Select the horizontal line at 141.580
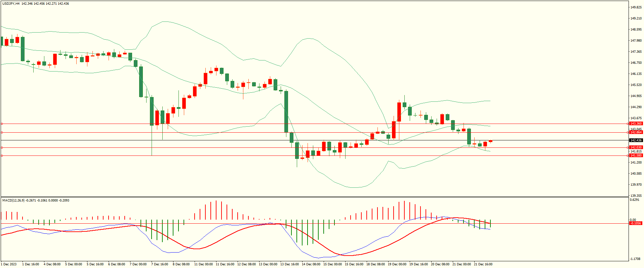Screen dimensions: 644x268 (315, 155)
